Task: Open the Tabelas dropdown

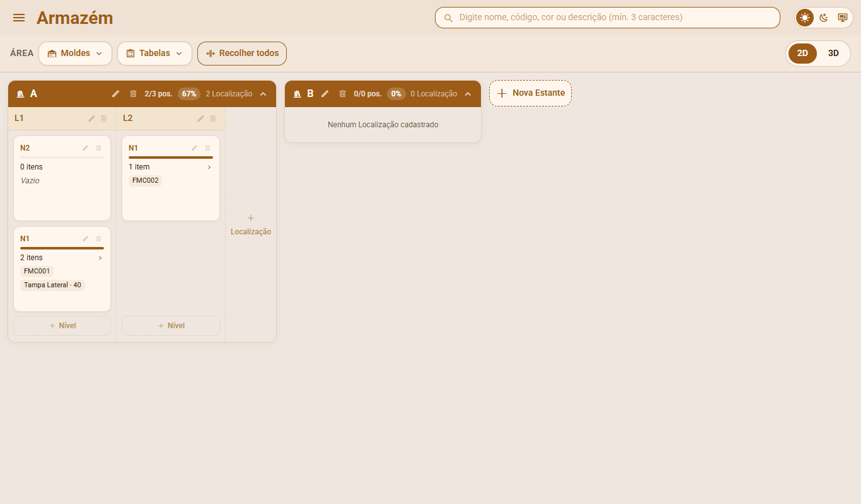Action: coord(154,54)
